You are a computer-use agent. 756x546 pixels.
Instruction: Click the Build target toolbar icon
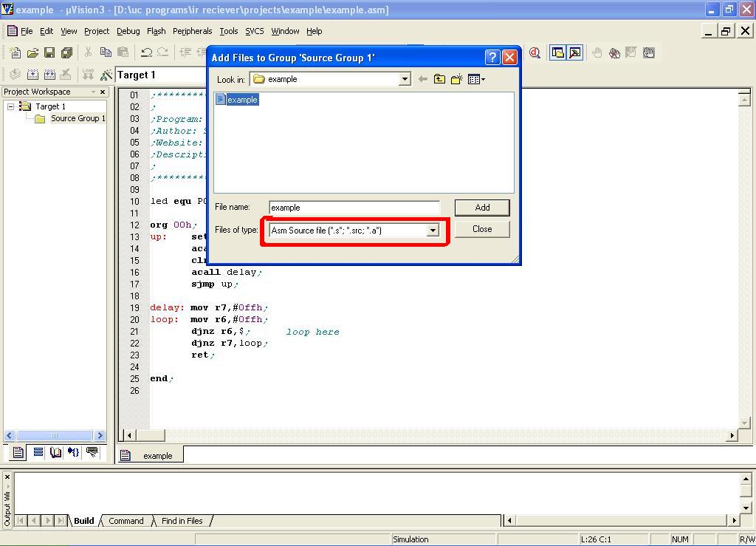click(32, 75)
